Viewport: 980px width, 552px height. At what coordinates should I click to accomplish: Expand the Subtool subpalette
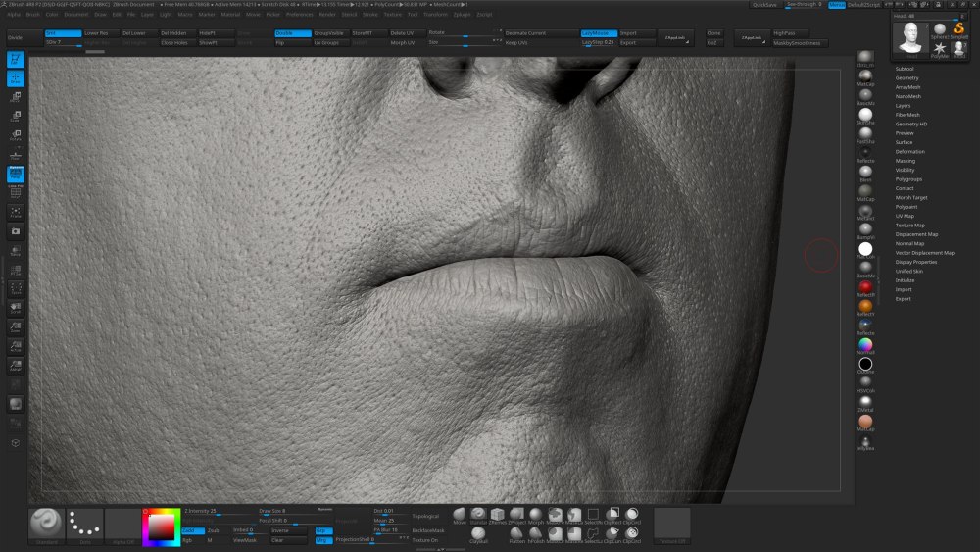[905, 69]
